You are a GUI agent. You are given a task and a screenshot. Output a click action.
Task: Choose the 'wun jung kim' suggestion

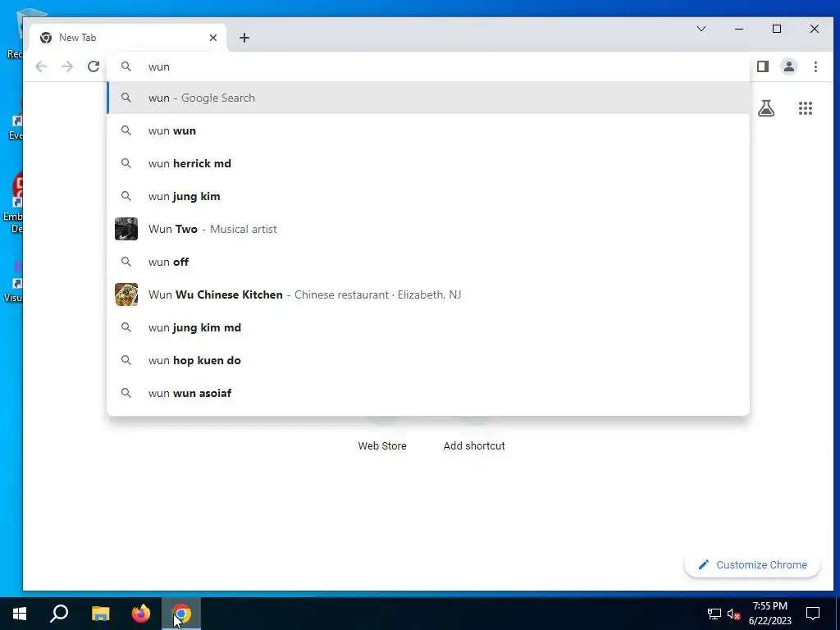tap(428, 196)
